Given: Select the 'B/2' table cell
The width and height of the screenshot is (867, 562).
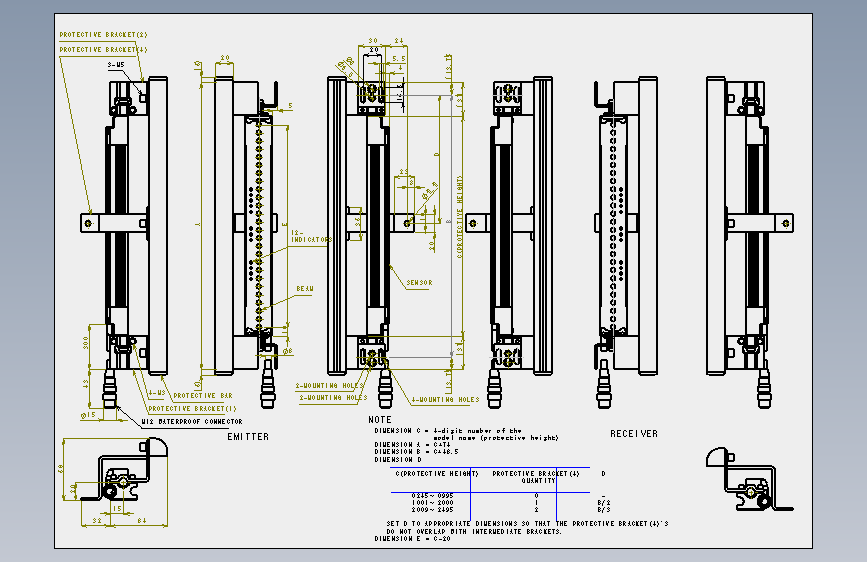Looking at the screenshot, I should pyautogui.click(x=604, y=503).
